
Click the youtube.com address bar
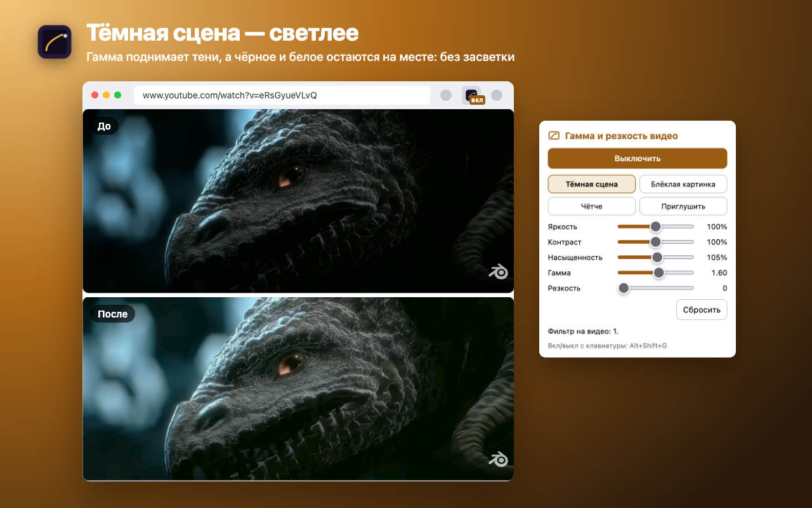[282, 95]
